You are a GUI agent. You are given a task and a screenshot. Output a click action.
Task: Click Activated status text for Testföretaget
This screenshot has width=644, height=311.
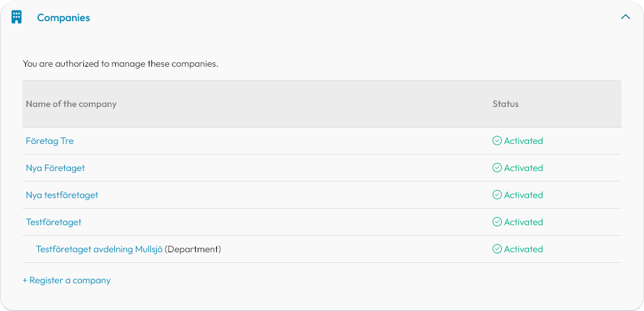(524, 222)
